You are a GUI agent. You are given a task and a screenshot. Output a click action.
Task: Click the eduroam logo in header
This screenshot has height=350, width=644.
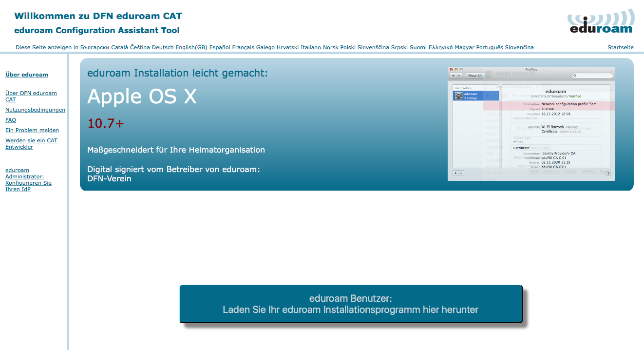click(601, 21)
